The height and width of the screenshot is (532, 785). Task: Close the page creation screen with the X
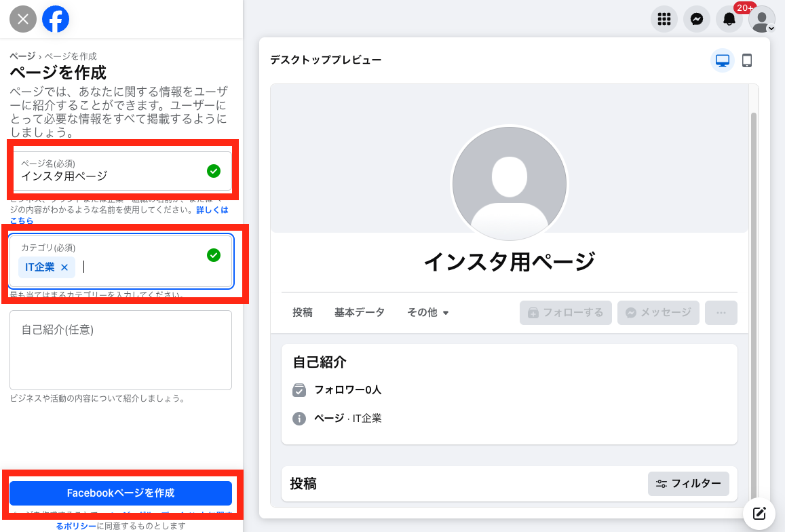click(22, 19)
